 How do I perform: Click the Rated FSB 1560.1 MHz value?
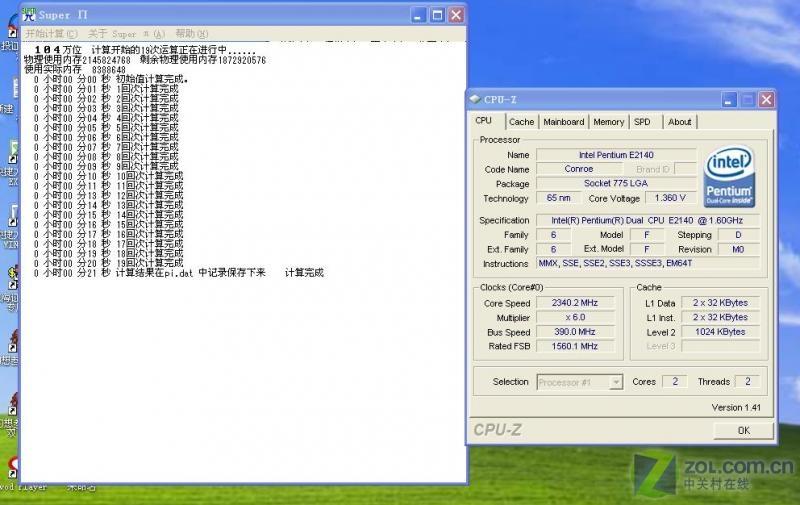tap(574, 346)
